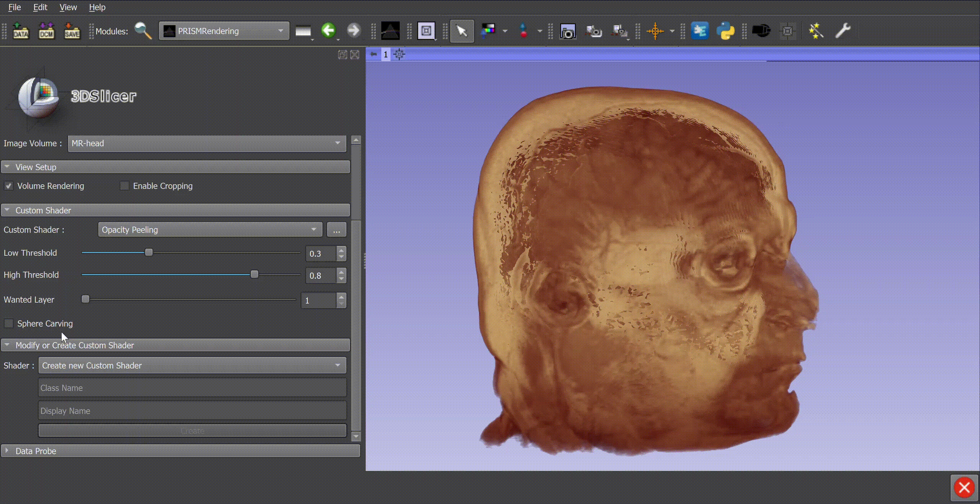
Task: Open the Image Volume MR-head dropdown
Action: click(207, 143)
